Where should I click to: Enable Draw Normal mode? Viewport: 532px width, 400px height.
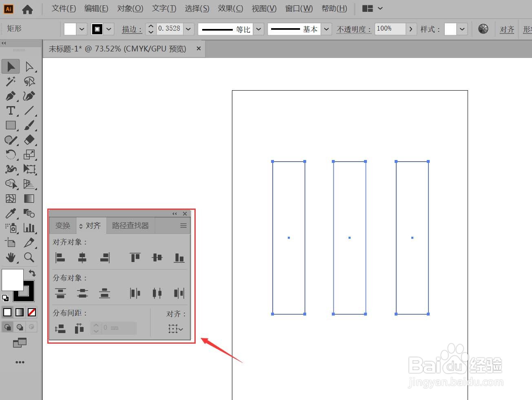7,327
